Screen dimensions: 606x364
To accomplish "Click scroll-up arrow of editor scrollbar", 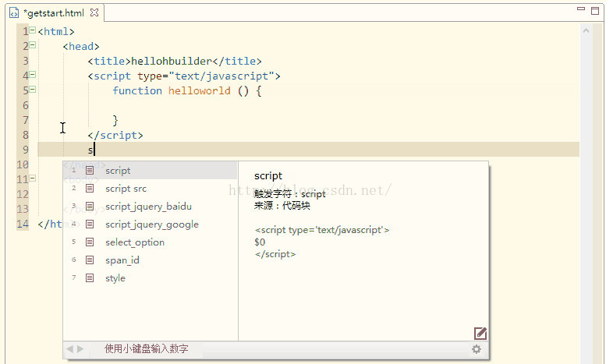I will pyautogui.click(x=586, y=30).
